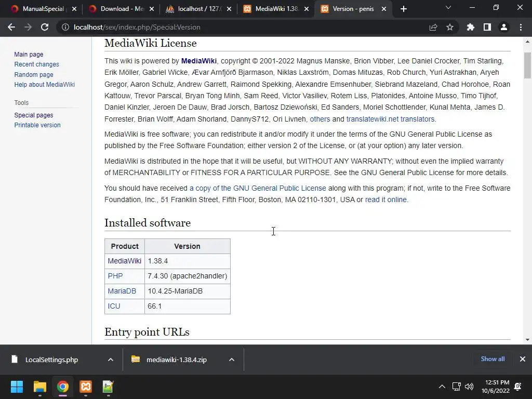
Task: Open MediaWiki link in Installed software table
Action: [x=125, y=261]
